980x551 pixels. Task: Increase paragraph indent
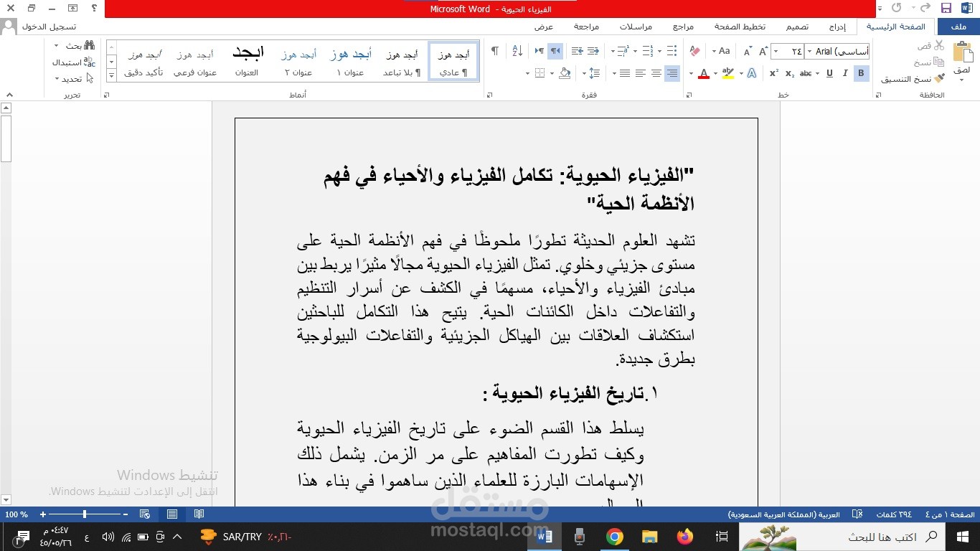tap(577, 51)
